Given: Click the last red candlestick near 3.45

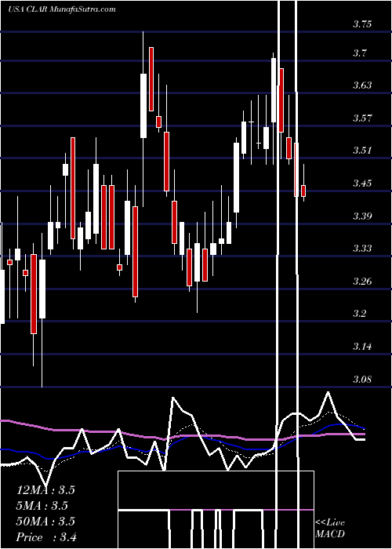Looking at the screenshot, I should [303, 191].
